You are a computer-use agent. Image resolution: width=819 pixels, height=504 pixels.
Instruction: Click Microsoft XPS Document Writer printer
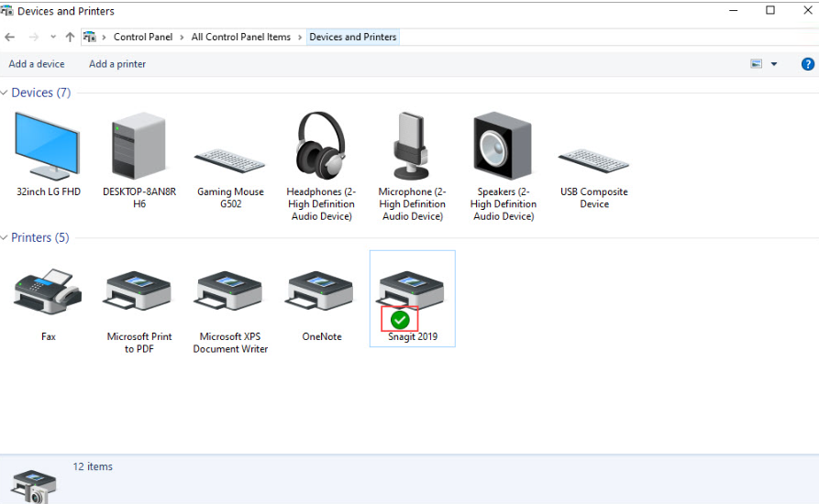click(230, 292)
